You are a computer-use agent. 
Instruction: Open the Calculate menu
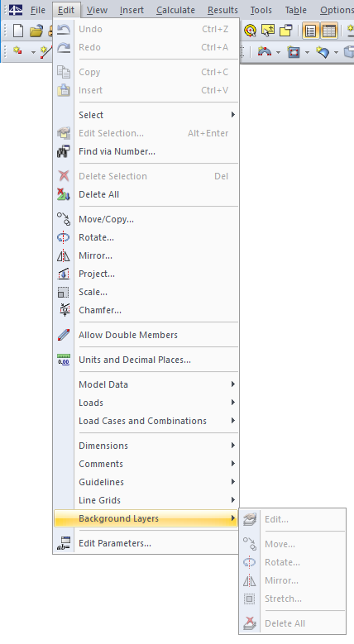(x=175, y=10)
